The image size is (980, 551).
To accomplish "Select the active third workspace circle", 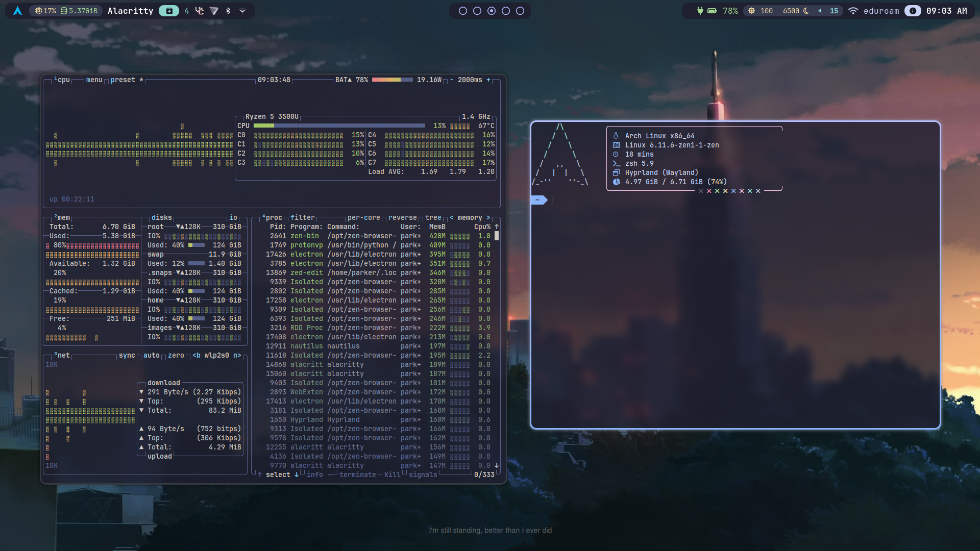I will pos(492,11).
